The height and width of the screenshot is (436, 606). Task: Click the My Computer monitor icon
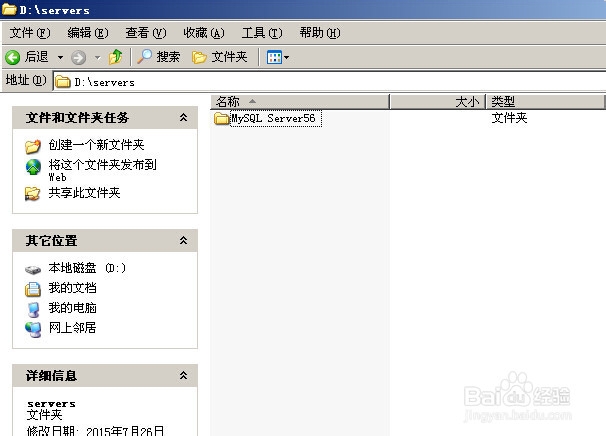tap(34, 310)
